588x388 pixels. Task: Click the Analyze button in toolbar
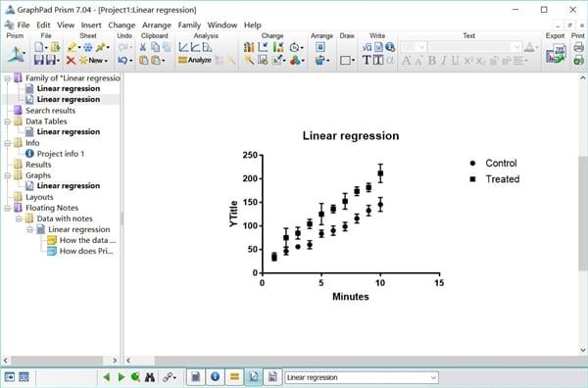(x=195, y=60)
